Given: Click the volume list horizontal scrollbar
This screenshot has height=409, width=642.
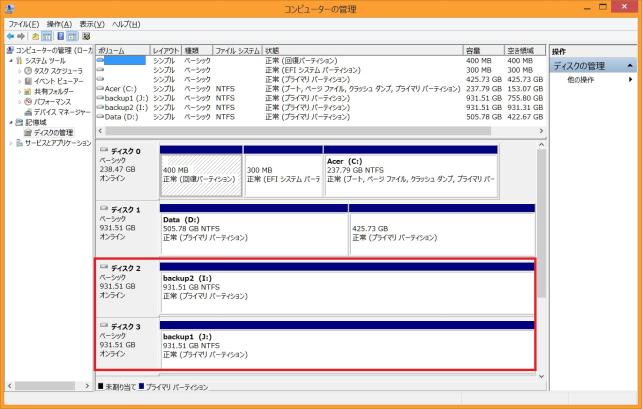Looking at the screenshot, I should tap(298, 131).
